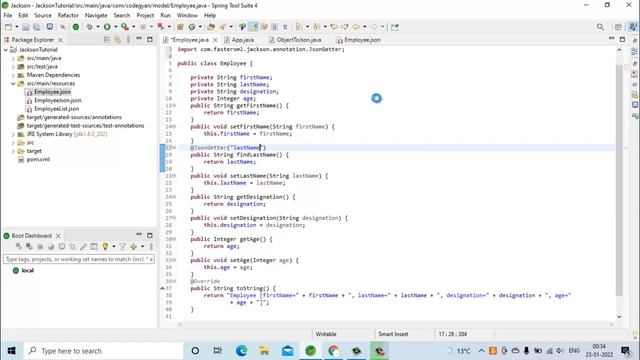This screenshot has height=360, width=640.
Task: Click the Save All icon in toolbar
Action: pos(36,27)
